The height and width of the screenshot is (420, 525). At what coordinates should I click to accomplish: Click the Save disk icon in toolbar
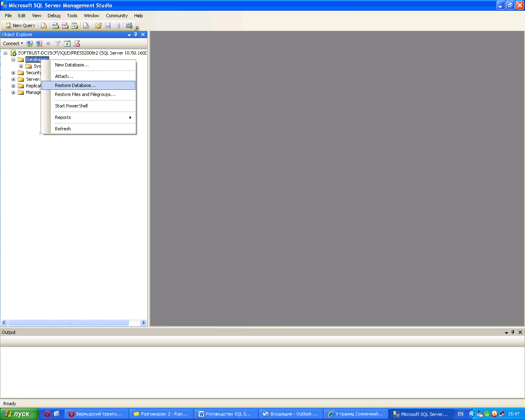(x=108, y=25)
